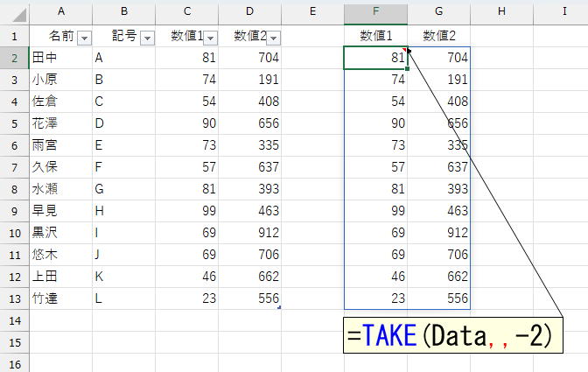This screenshot has height=372, width=588.
Task: Select cell F2 containing 81
Action: 375,58
